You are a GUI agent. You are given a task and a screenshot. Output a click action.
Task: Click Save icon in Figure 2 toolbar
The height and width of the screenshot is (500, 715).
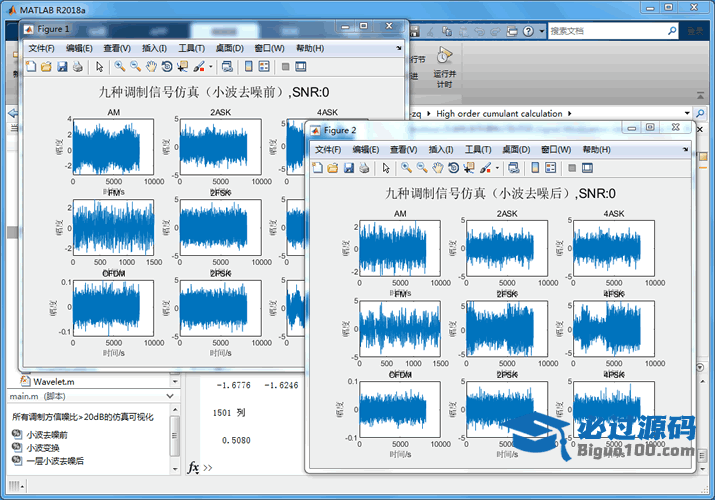[x=349, y=167]
